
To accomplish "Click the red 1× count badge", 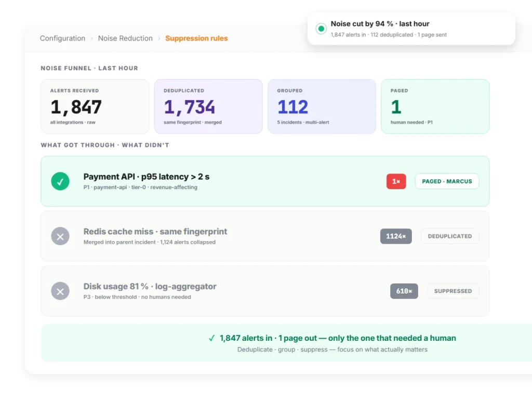I will [x=396, y=181].
